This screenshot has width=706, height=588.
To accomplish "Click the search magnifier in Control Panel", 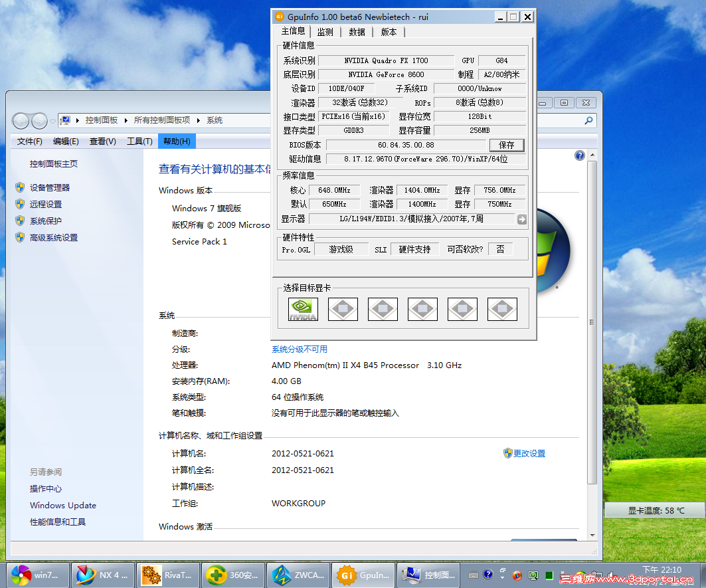I will 588,120.
